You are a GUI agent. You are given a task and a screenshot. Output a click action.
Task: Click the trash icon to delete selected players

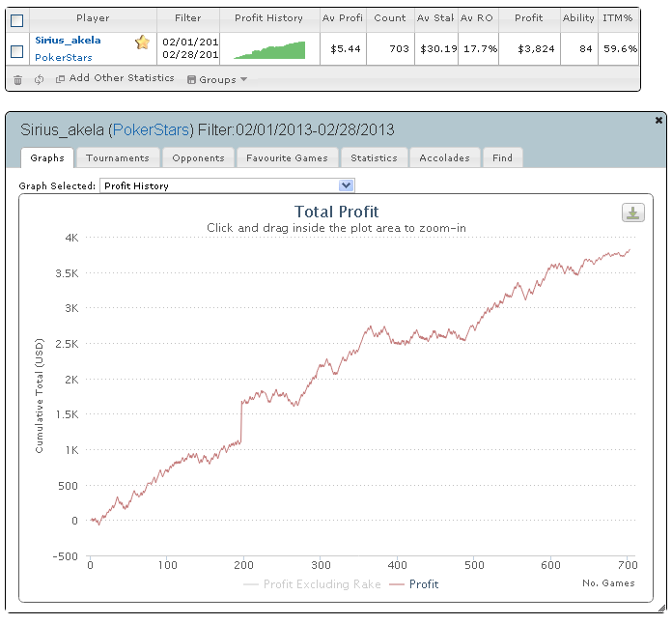(x=17, y=79)
